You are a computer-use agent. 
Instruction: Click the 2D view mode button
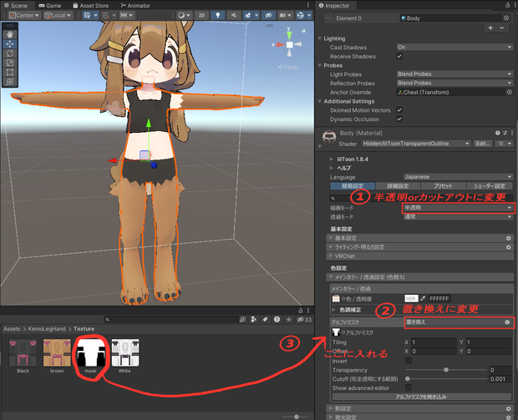tap(201, 15)
